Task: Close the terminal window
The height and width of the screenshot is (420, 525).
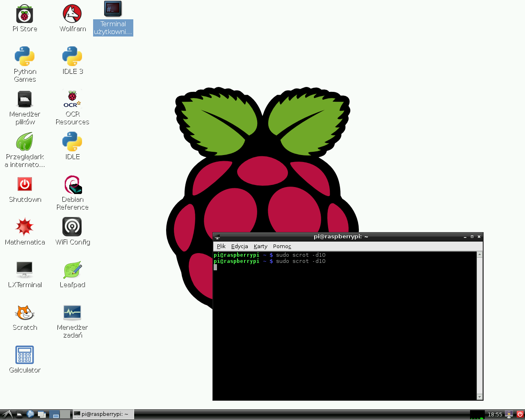Action: pos(479,237)
